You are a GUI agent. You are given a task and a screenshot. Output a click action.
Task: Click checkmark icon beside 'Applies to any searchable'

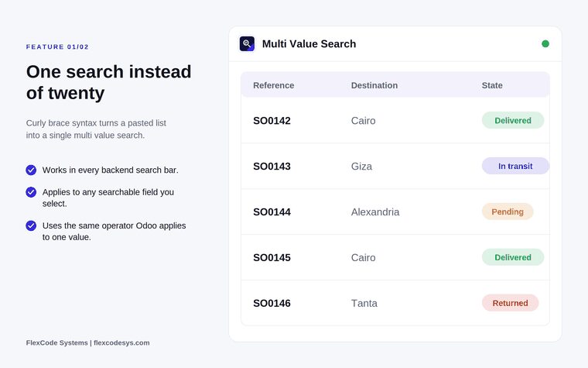(x=31, y=192)
